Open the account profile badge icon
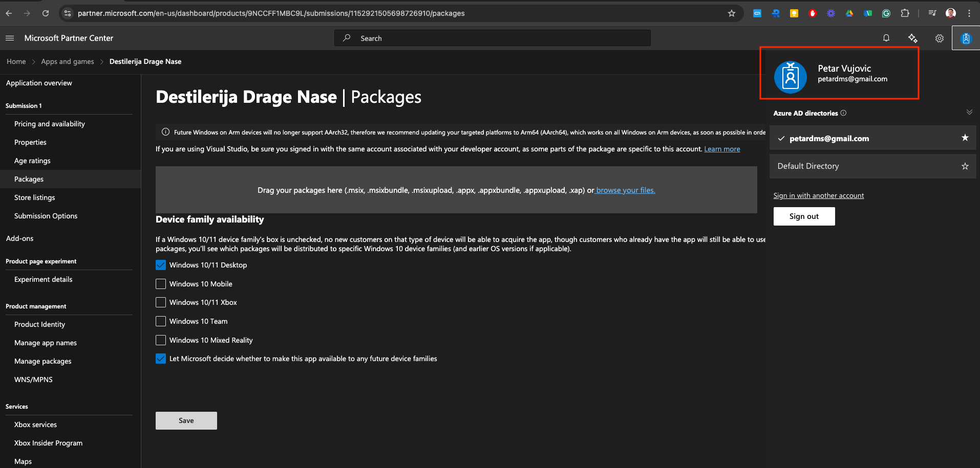The height and width of the screenshot is (468, 980). pyautogui.click(x=965, y=38)
